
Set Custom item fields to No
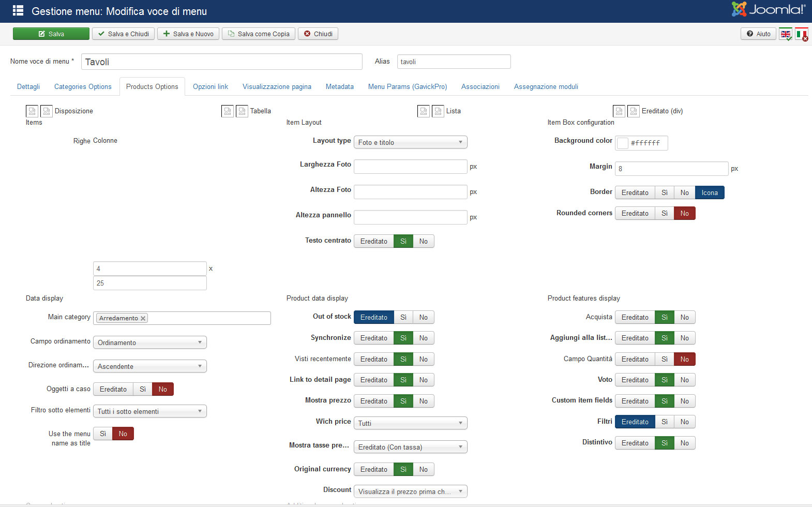tap(685, 401)
